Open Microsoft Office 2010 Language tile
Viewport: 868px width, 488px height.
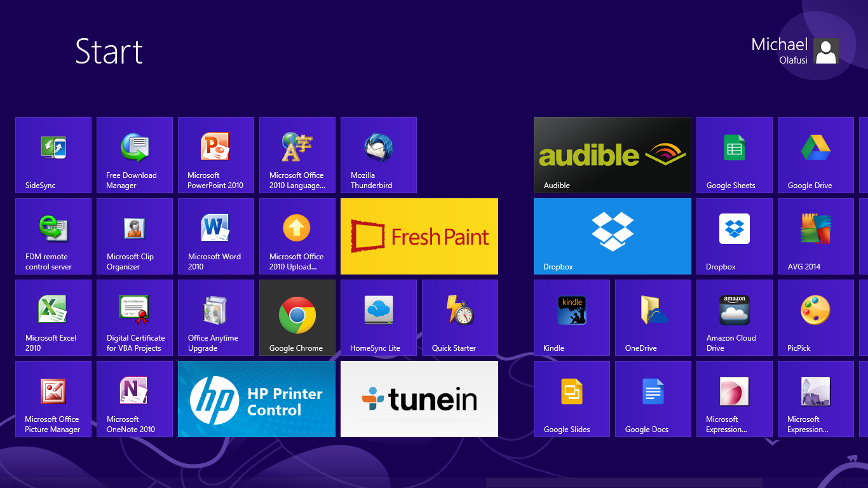[x=297, y=155]
